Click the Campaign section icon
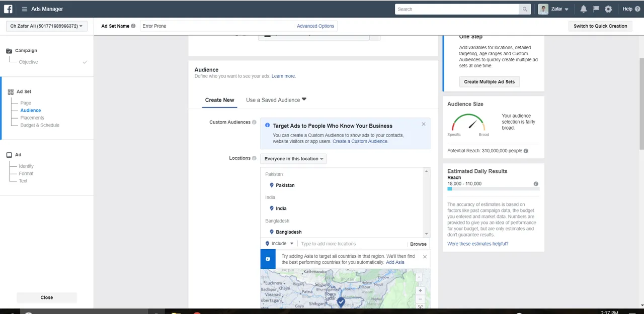This screenshot has width=644, height=314. [9, 51]
